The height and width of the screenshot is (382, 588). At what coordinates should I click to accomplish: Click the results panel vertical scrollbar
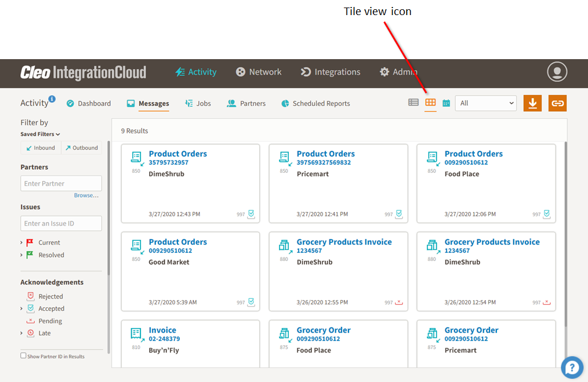click(565, 232)
